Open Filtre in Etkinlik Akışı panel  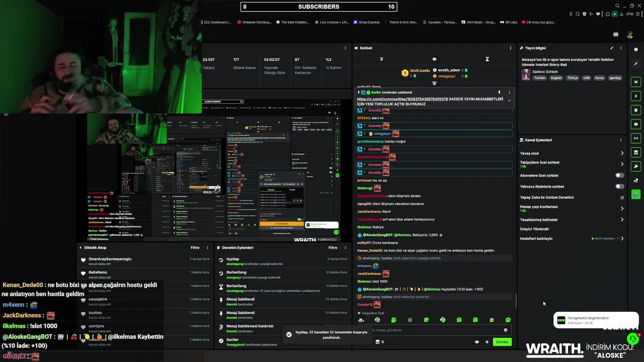click(195, 248)
